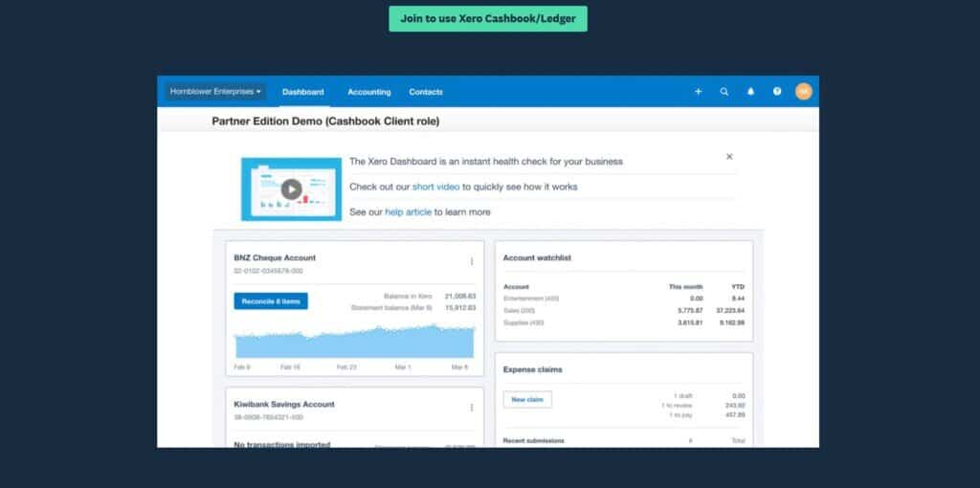Open Kiwibank Savings Account options menu
The width and height of the screenshot is (980, 488).
pyautogui.click(x=471, y=408)
